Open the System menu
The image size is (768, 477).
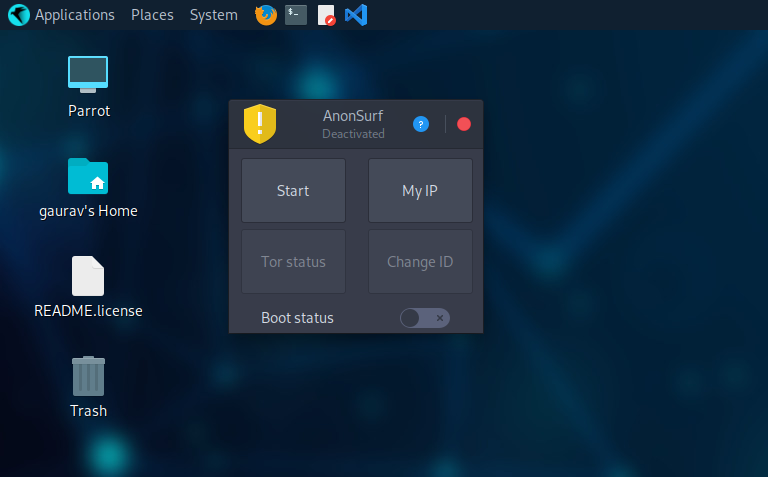click(x=214, y=15)
